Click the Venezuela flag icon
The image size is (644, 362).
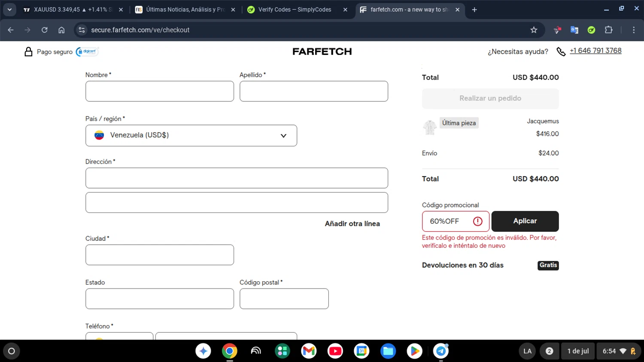pos(99,135)
